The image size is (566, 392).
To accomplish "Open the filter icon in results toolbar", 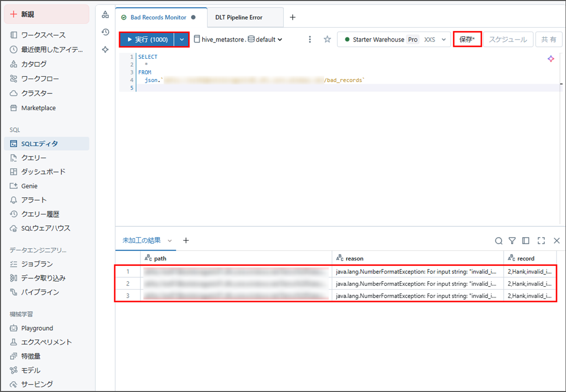I will pyautogui.click(x=512, y=241).
